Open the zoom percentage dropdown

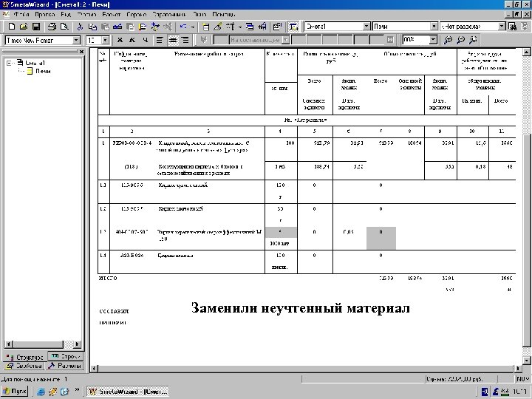click(x=433, y=40)
